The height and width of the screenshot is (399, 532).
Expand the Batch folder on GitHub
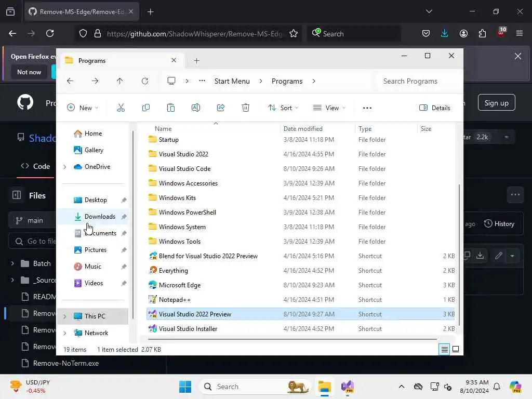pos(12,263)
